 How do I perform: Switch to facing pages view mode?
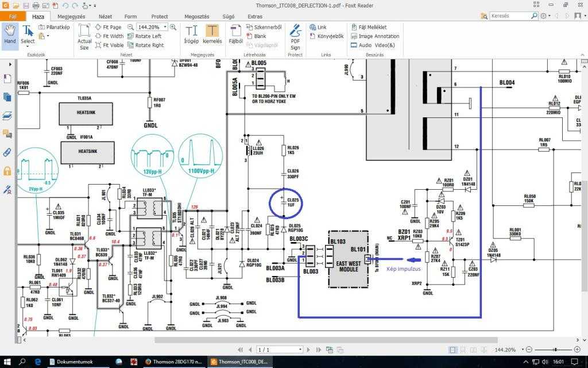[474, 350]
